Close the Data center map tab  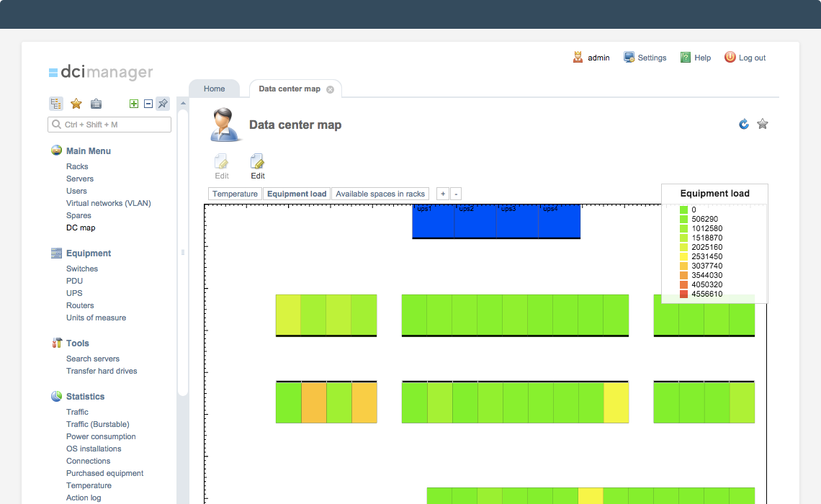click(x=331, y=89)
